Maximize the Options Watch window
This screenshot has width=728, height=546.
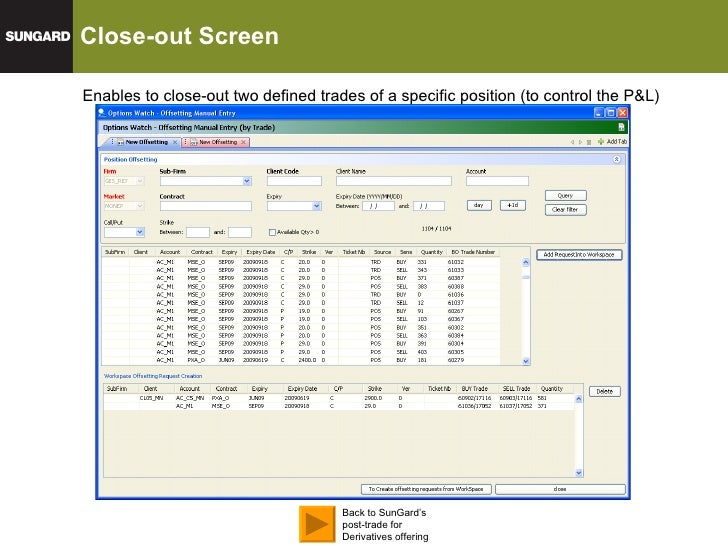tap(611, 113)
